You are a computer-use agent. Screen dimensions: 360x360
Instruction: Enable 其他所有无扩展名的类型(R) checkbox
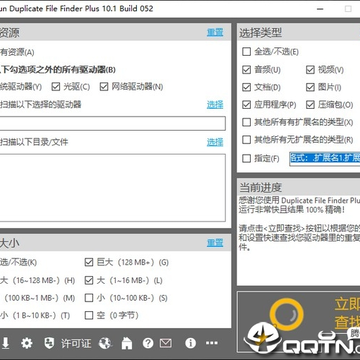tap(246, 140)
